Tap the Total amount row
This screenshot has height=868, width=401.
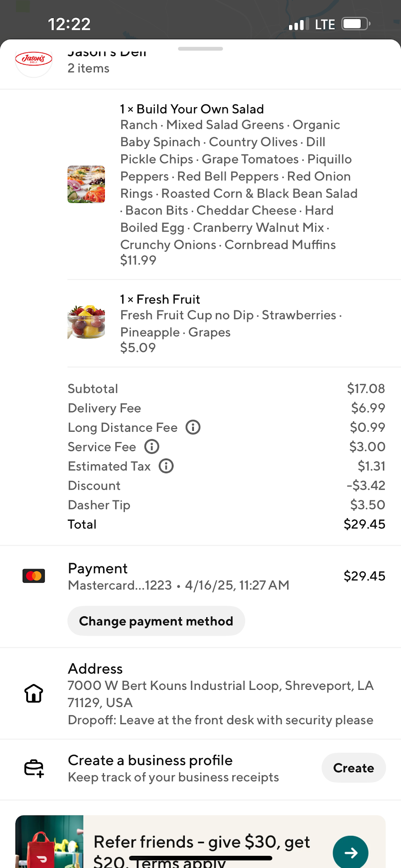click(x=226, y=524)
